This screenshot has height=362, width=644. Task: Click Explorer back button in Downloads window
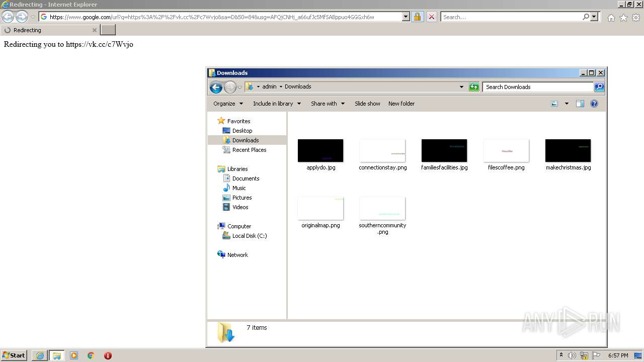216,87
